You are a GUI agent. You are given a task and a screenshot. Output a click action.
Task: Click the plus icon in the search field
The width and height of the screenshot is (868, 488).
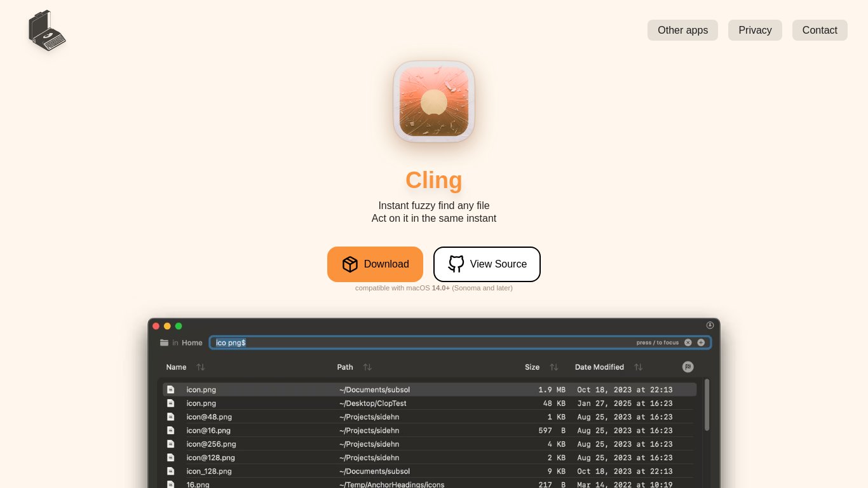click(701, 342)
